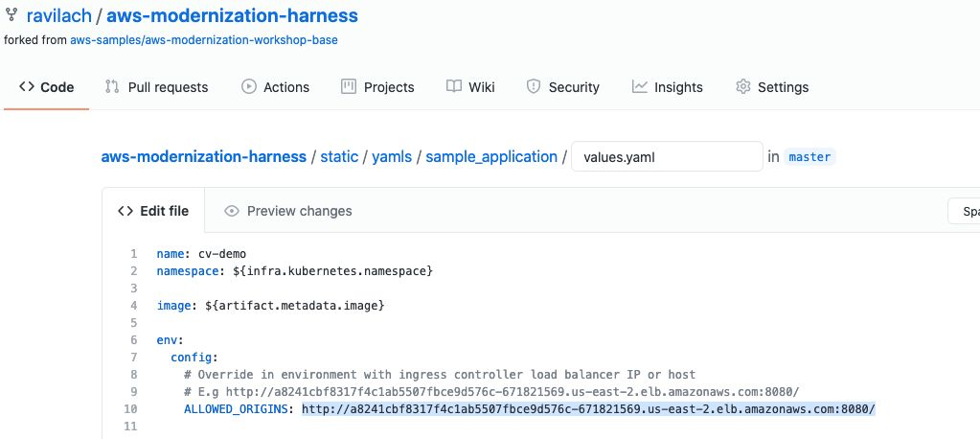Open the repository Settings tab
This screenshot has width=980, height=439.
point(772,87)
